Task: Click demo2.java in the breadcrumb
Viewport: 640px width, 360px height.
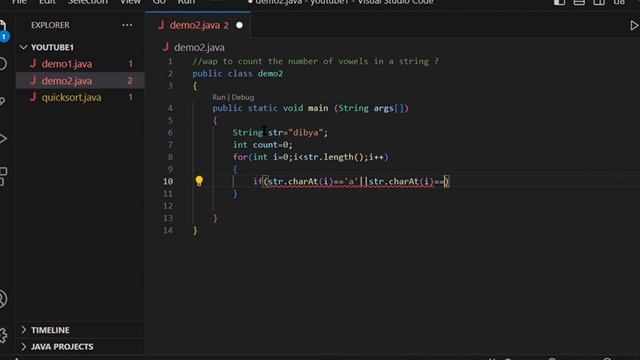Action: pos(199,48)
